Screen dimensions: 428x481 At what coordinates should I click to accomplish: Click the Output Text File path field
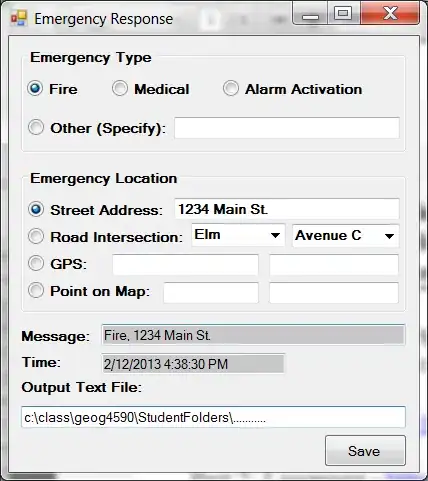pos(213,417)
